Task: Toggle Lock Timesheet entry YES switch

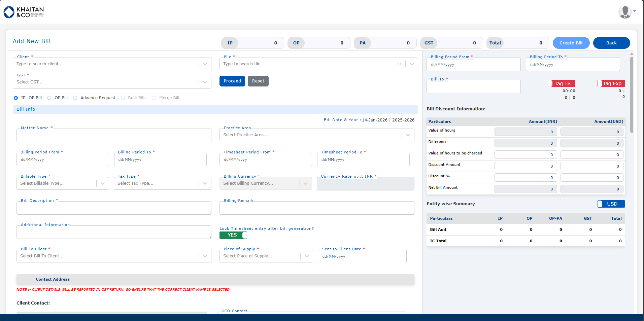Action: [233, 235]
